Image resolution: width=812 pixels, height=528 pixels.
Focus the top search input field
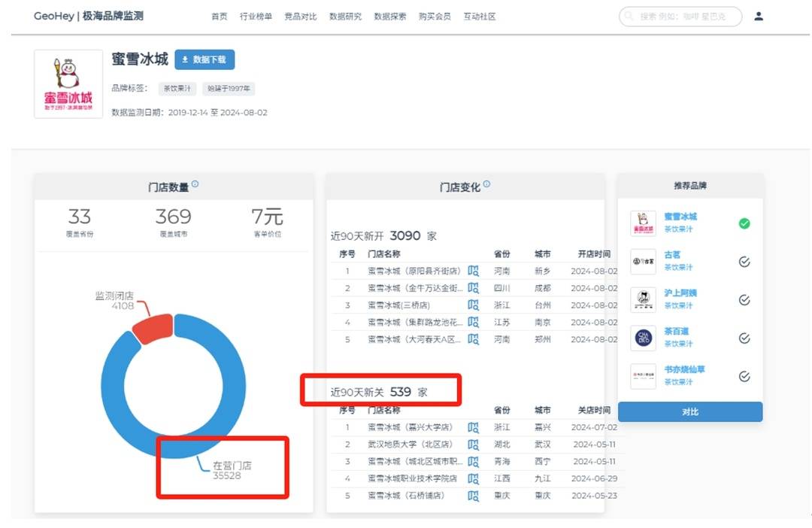click(680, 17)
